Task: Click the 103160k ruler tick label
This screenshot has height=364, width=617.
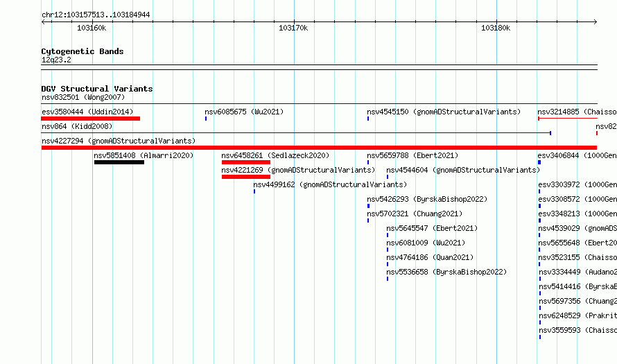Action: [92, 28]
